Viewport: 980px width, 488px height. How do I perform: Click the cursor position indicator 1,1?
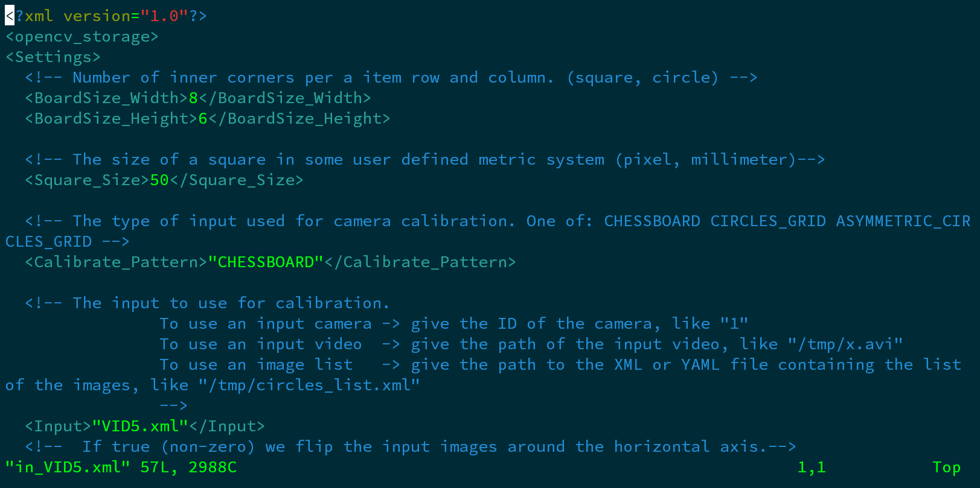[x=812, y=467]
